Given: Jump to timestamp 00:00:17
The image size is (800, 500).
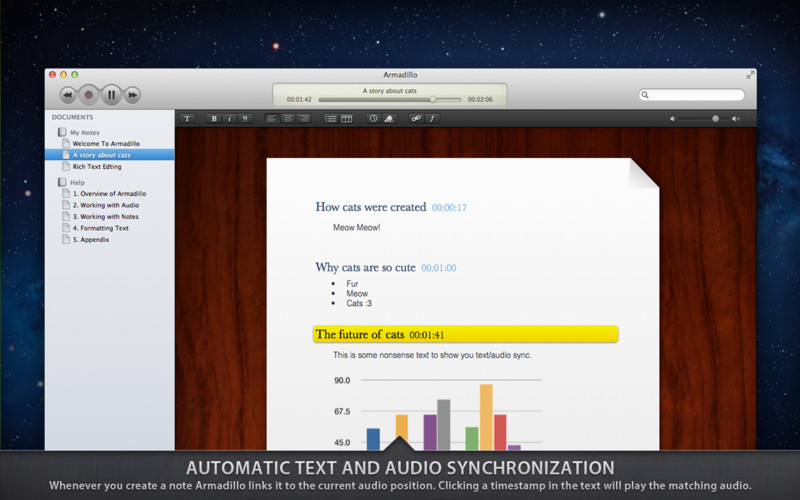Looking at the screenshot, I should pos(449,208).
